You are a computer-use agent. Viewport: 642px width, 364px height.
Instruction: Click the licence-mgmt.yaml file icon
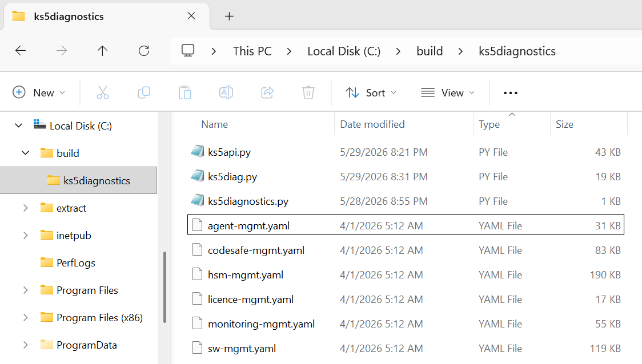coord(198,299)
